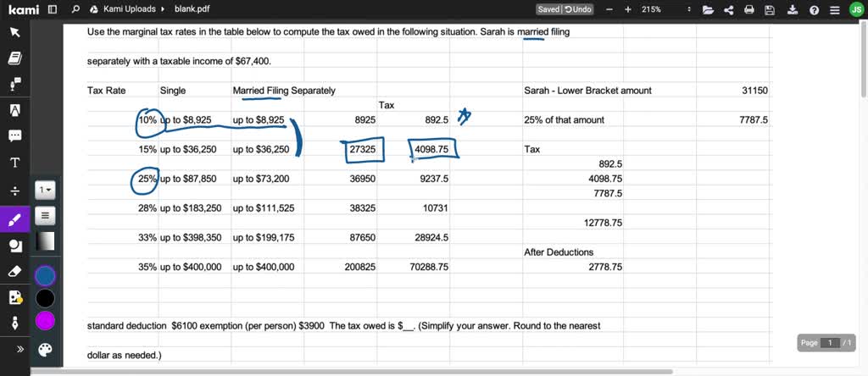Click the "up to $199,175" cell
This screenshot has width=868, height=376.
point(264,238)
